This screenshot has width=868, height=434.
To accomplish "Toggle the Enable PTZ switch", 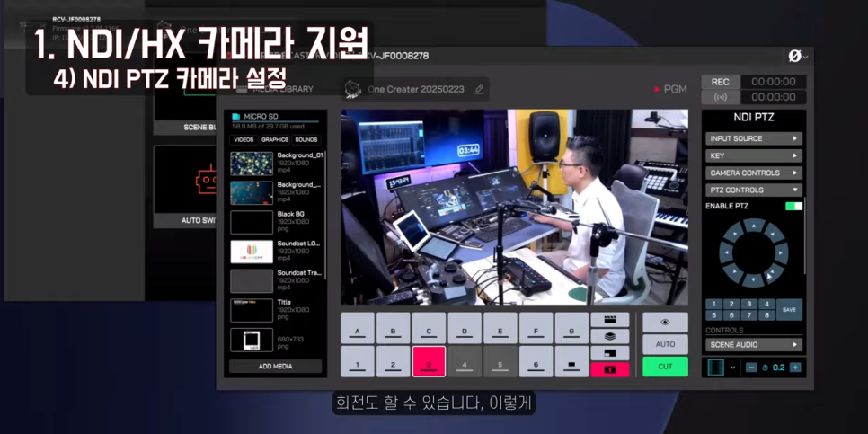I will (793, 206).
